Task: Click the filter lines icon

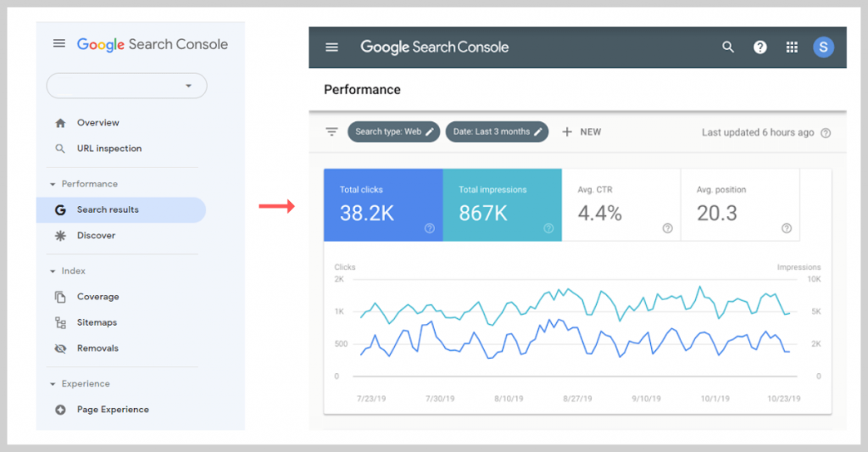Action: [331, 131]
